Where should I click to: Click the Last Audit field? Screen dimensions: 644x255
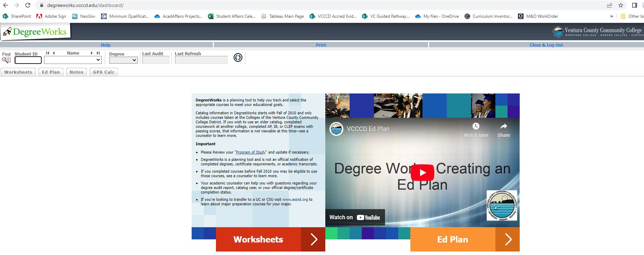coord(156,60)
